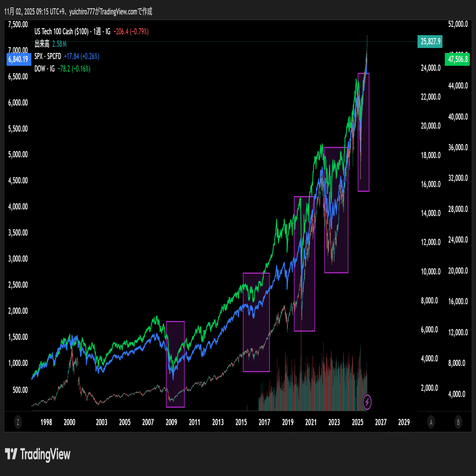Click the teal 25,827.9 price label
Viewport: 476px width, 476px height.
pyautogui.click(x=430, y=41)
